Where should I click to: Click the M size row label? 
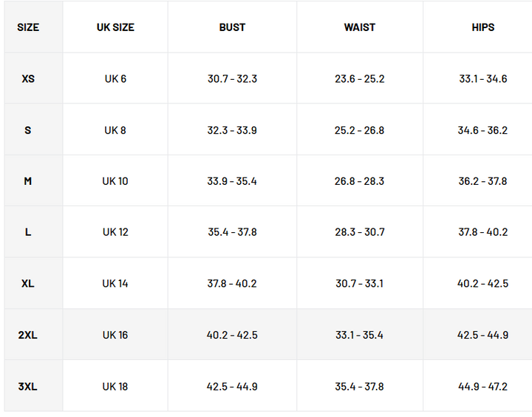[x=28, y=181]
